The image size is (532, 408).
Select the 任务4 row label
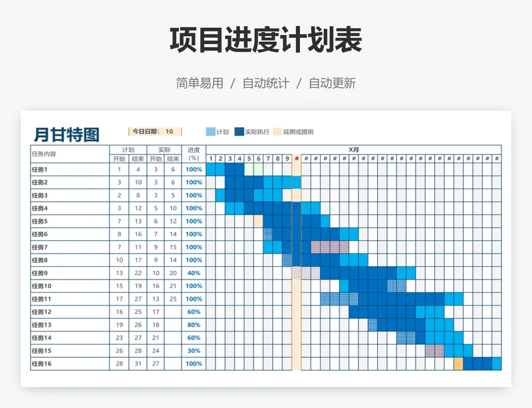click(70, 208)
